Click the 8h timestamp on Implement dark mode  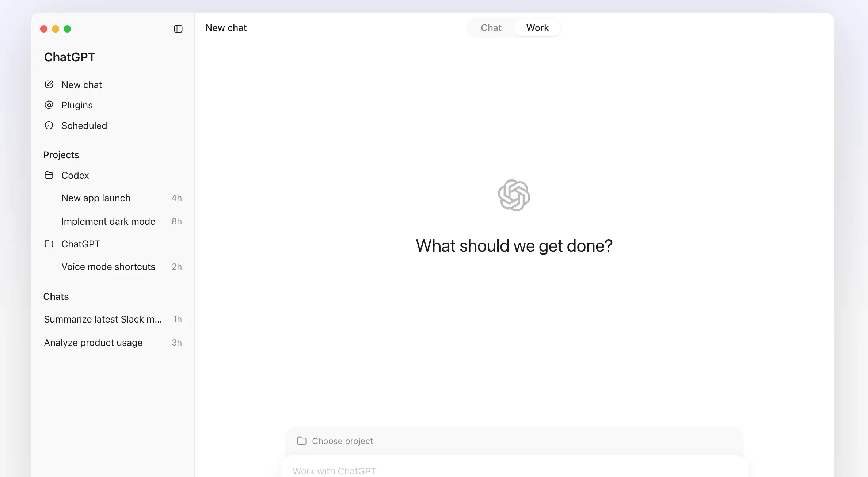177,221
